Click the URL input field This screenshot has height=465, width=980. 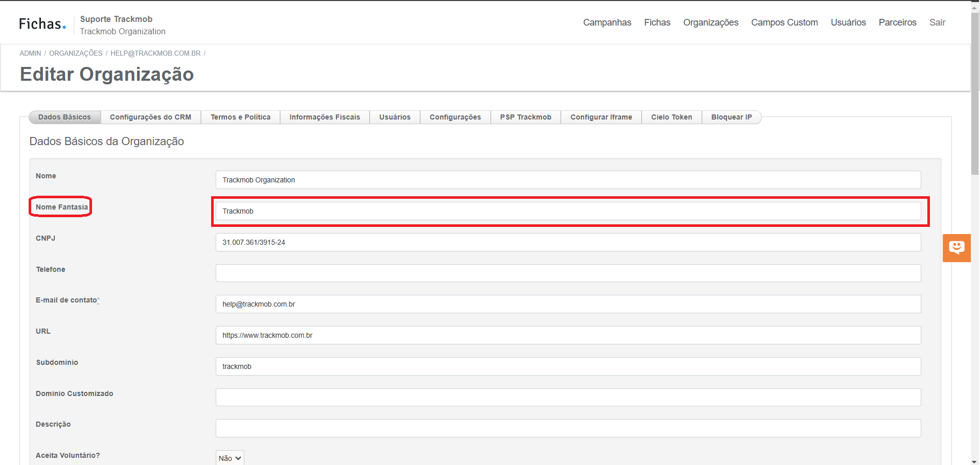[568, 335]
